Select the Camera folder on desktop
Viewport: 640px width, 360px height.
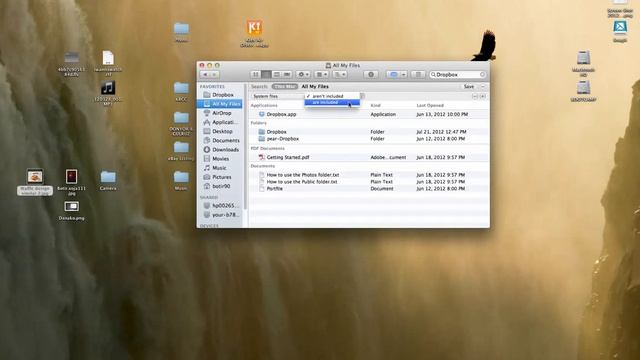[x=108, y=177]
